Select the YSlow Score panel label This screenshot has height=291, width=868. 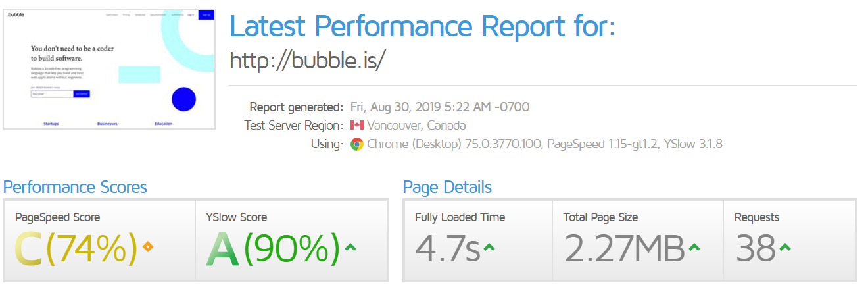coord(236,217)
